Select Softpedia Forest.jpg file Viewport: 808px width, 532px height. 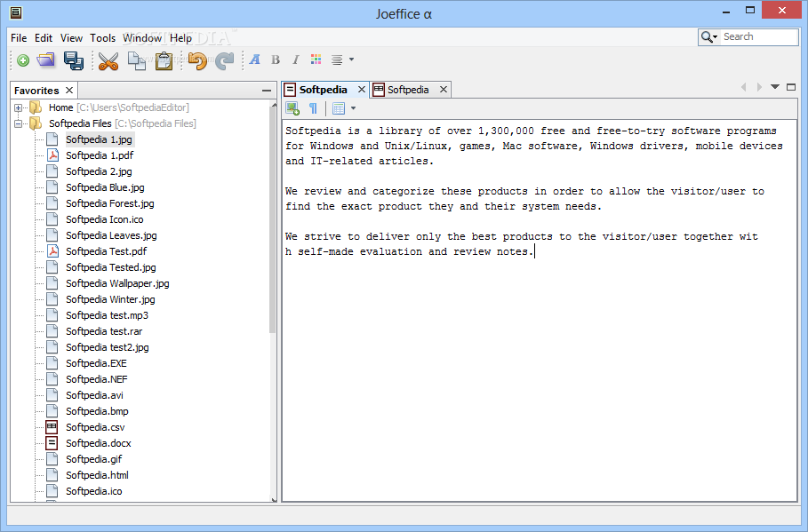[109, 203]
